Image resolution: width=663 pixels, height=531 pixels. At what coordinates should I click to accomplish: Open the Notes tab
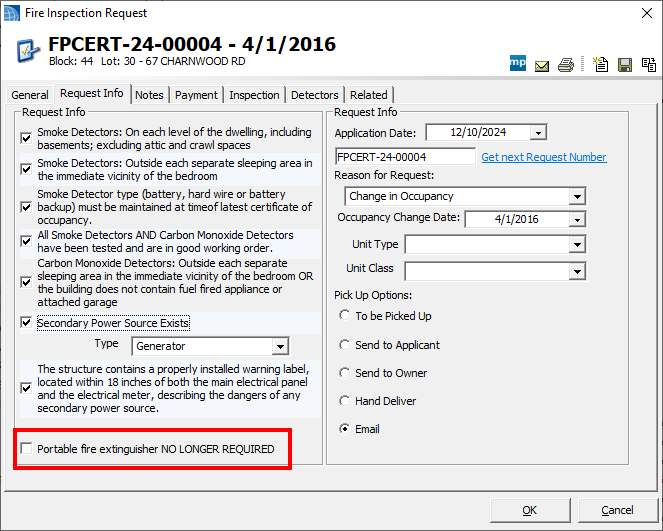[x=149, y=95]
